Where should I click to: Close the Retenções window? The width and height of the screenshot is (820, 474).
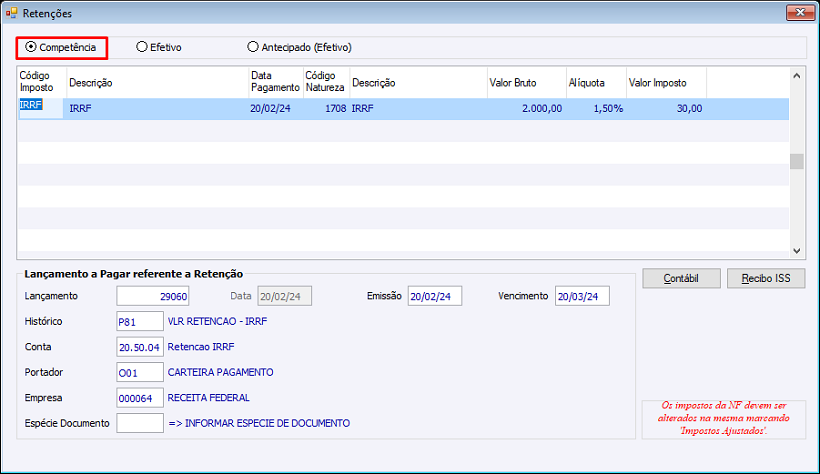[800, 13]
